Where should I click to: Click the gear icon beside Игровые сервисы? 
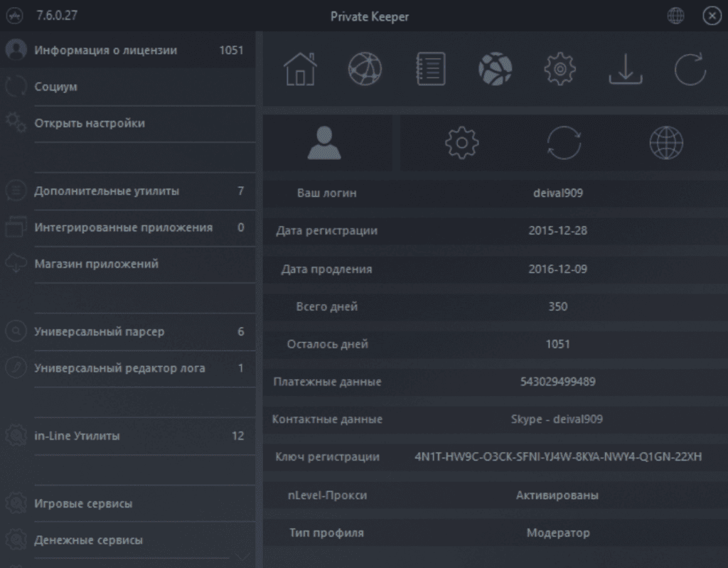pyautogui.click(x=16, y=503)
